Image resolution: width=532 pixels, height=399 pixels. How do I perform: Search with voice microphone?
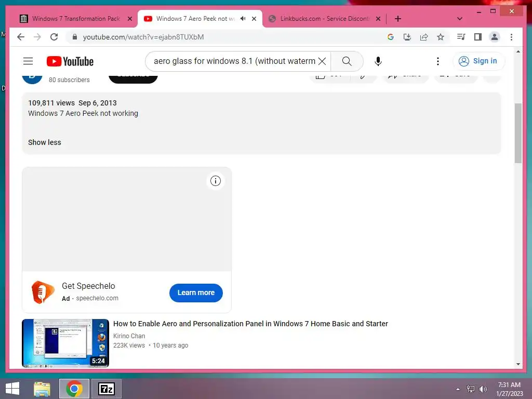click(378, 61)
